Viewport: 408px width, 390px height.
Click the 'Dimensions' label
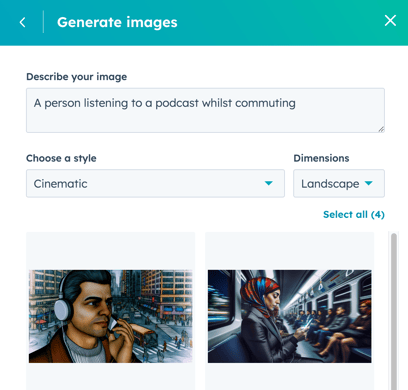pos(321,158)
